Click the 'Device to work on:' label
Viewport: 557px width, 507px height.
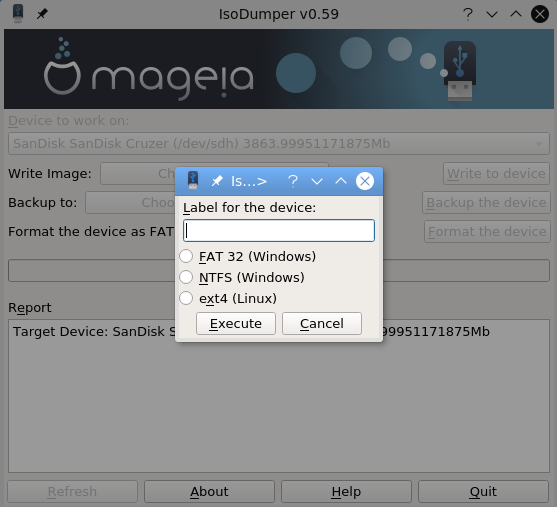click(69, 121)
